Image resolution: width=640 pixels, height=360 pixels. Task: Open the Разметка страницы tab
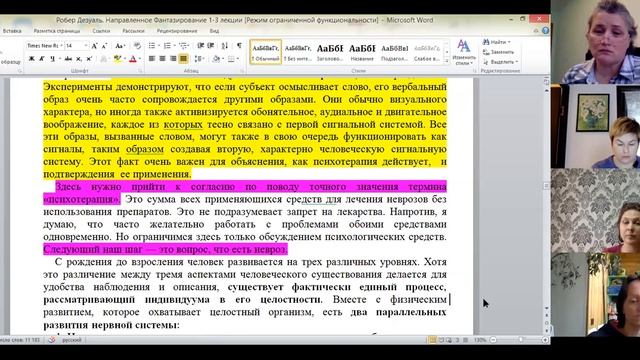coord(57,31)
